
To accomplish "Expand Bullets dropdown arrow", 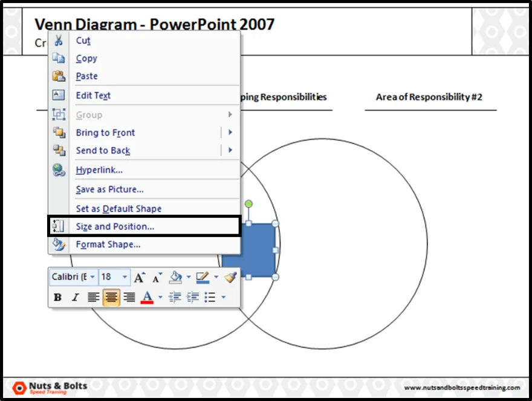I will [223, 298].
